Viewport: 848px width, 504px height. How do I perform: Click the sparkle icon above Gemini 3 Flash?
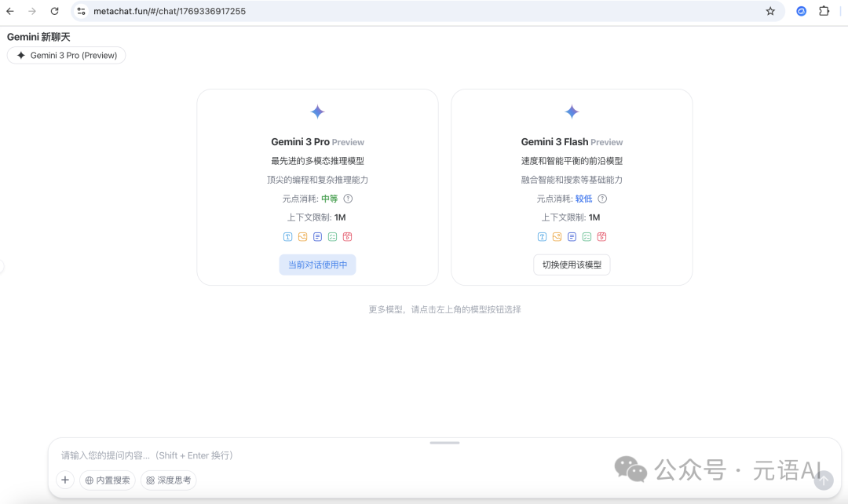point(572,111)
